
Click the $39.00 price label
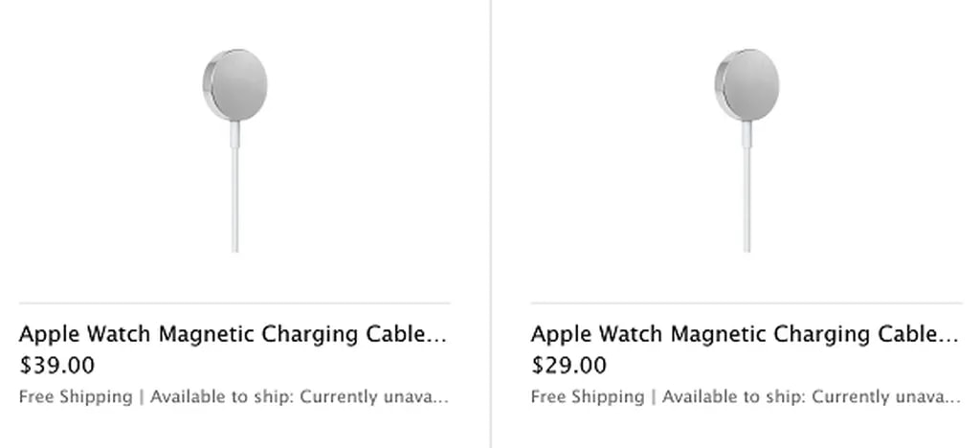pos(56,365)
